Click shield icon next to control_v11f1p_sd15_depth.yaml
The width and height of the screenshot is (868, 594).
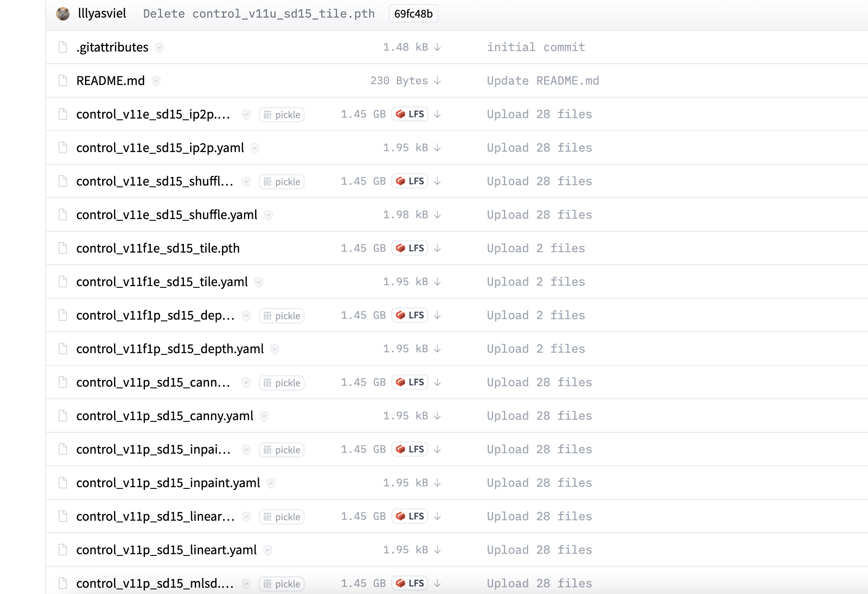pos(275,349)
